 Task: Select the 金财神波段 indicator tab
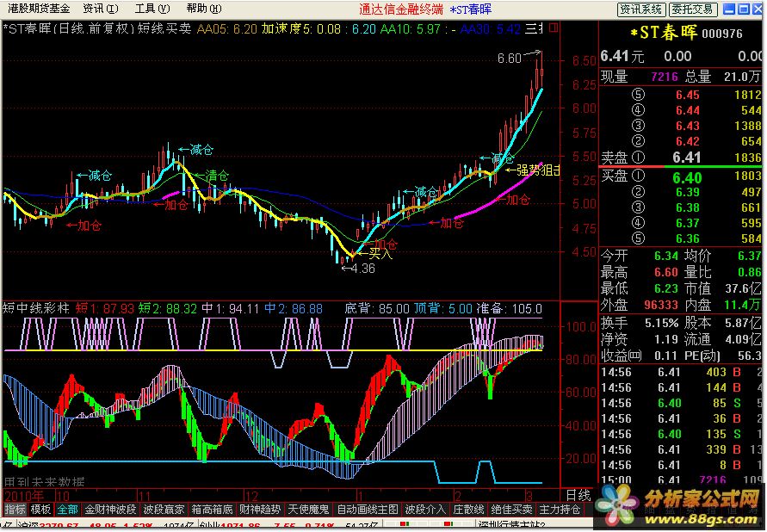pyautogui.click(x=110, y=510)
